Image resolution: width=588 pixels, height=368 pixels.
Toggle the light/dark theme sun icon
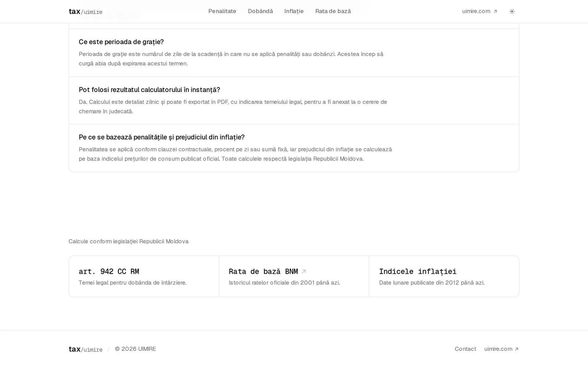click(x=512, y=11)
